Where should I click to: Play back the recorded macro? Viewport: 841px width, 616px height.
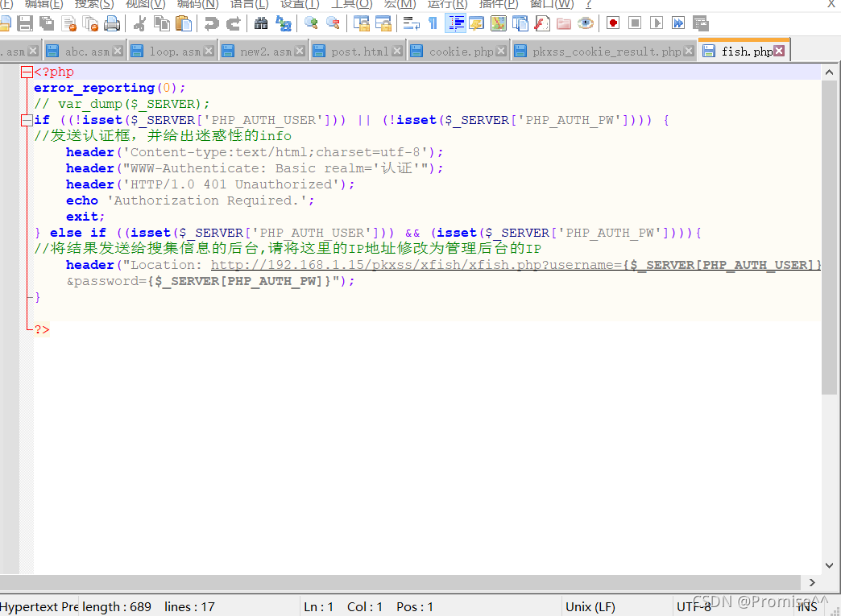[x=657, y=23]
